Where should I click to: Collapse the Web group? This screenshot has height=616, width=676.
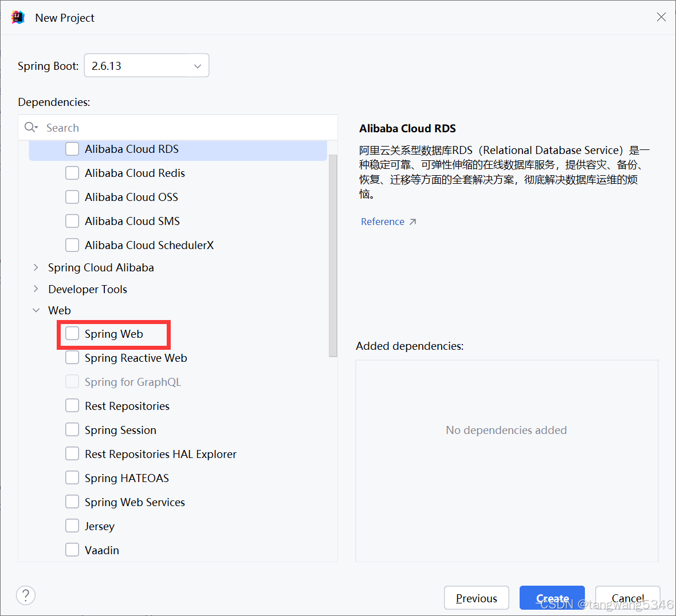point(36,310)
